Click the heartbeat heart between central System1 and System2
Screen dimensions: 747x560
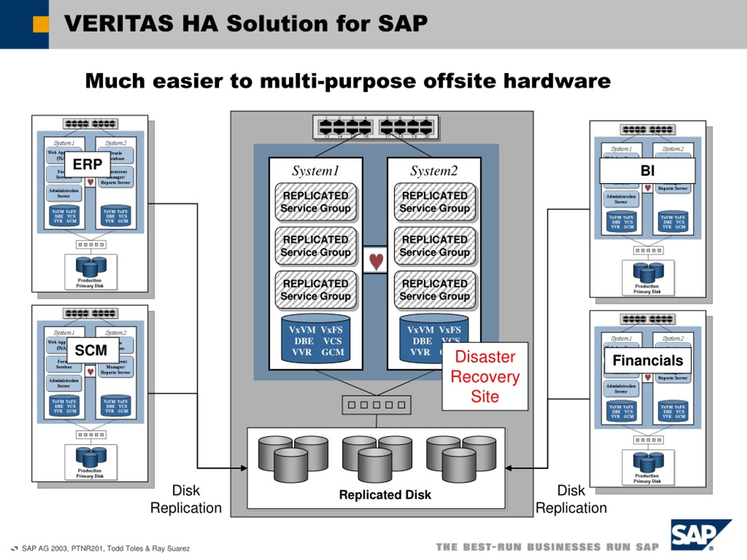coord(376,261)
